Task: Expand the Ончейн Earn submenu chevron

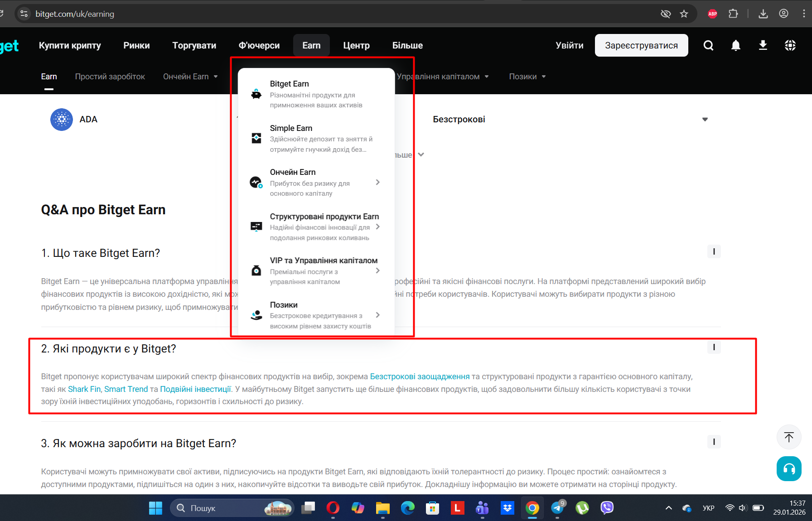Action: tap(378, 182)
